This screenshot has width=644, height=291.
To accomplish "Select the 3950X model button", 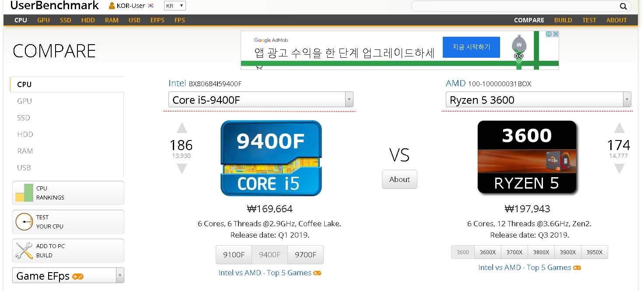I will 595,252.
